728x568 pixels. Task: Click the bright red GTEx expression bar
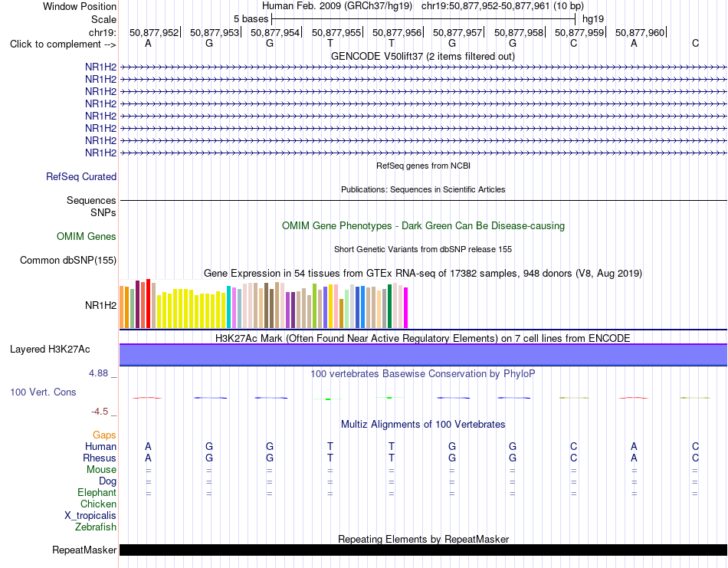(148, 304)
